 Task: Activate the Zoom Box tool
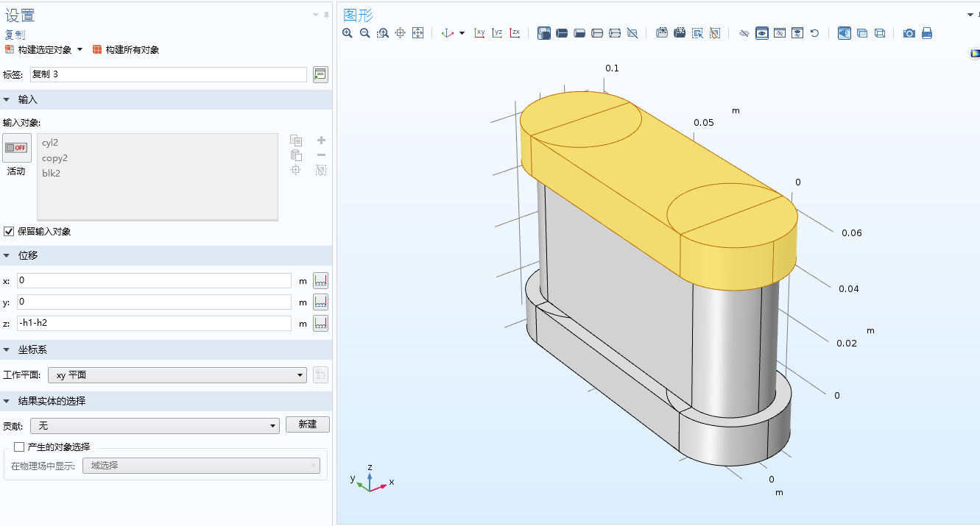click(x=383, y=33)
